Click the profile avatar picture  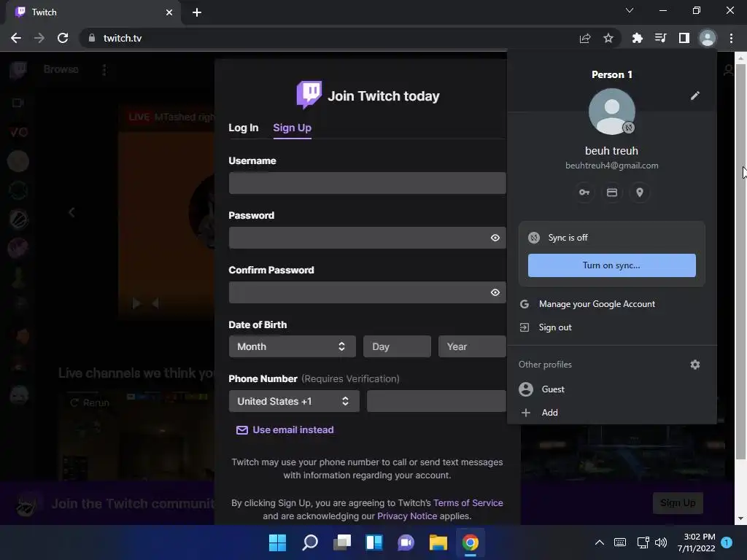coord(612,112)
